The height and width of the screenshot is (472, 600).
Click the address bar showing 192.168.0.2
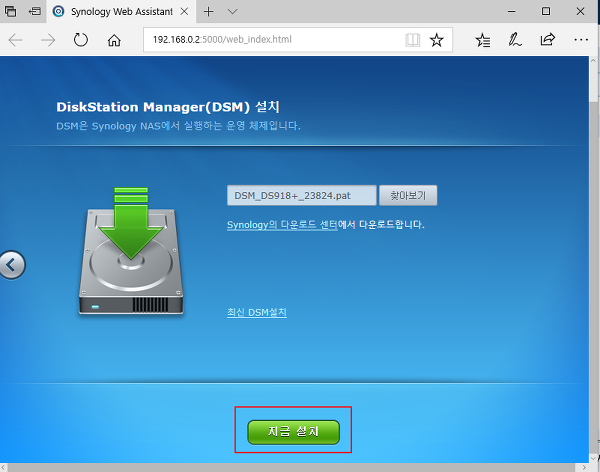(x=274, y=39)
